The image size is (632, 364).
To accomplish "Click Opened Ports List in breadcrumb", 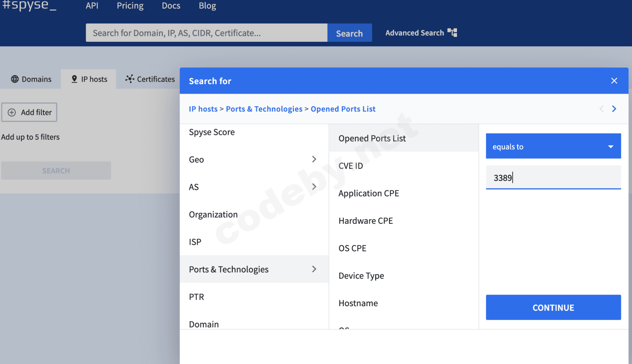I will [x=343, y=109].
